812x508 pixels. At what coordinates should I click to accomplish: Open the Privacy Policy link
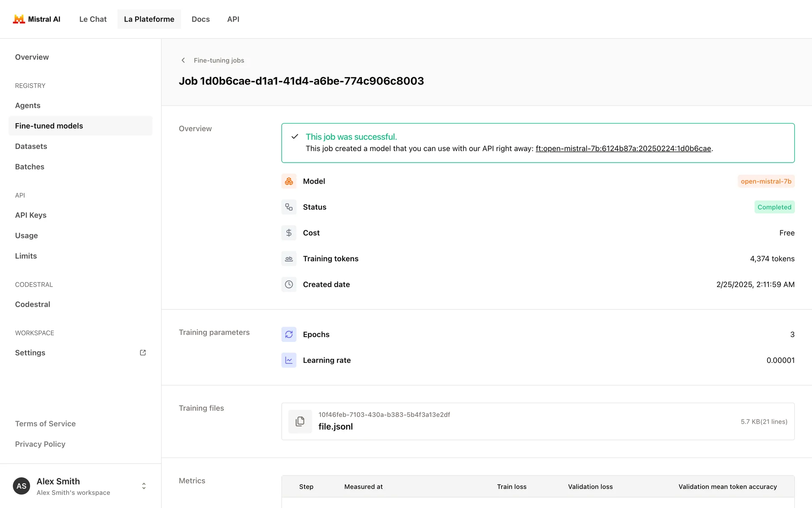point(40,444)
